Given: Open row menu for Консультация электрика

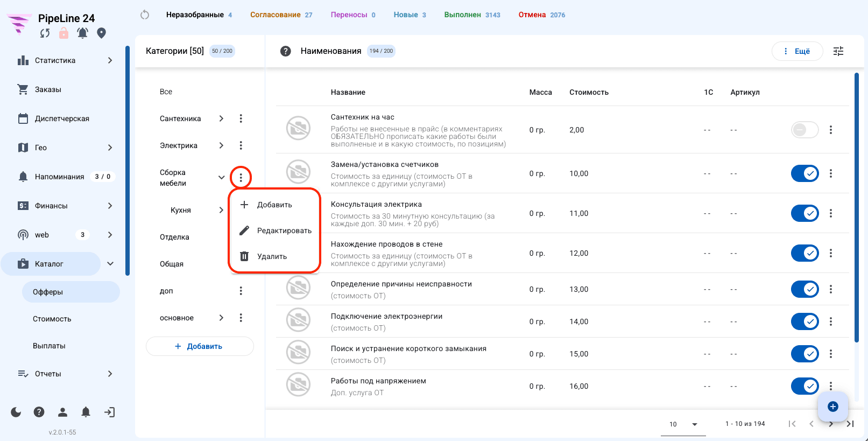Looking at the screenshot, I should [x=831, y=213].
